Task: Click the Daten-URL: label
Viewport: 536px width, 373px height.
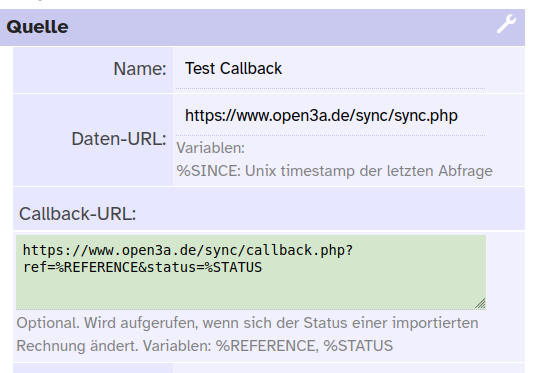Action: pyautogui.click(x=119, y=139)
